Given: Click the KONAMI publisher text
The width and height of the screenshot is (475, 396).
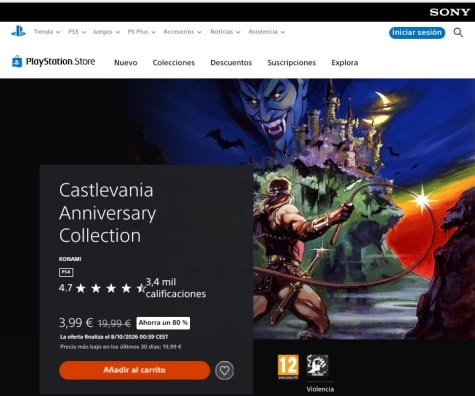Looking at the screenshot, I should coord(70,259).
